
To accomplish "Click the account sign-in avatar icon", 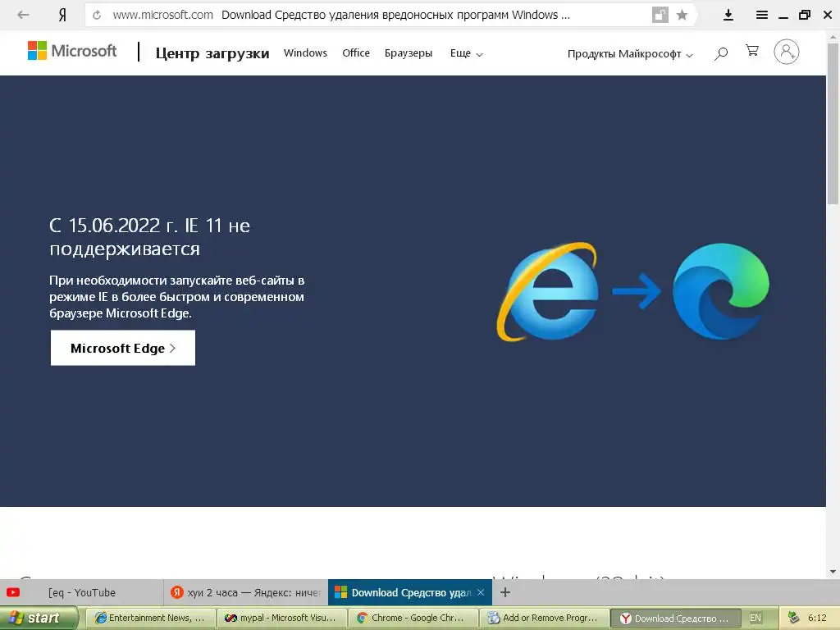I will tap(787, 52).
